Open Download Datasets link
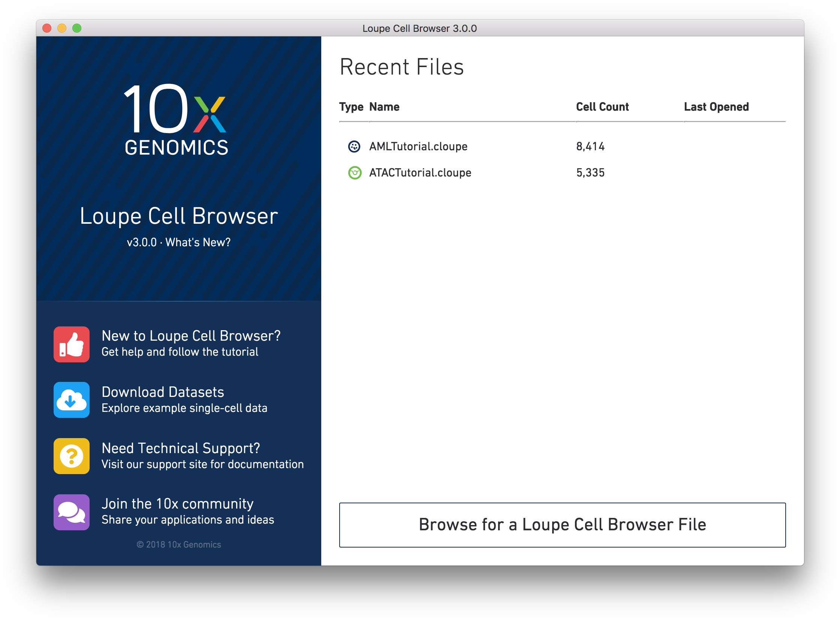Image resolution: width=840 pixels, height=621 pixels. [x=163, y=392]
